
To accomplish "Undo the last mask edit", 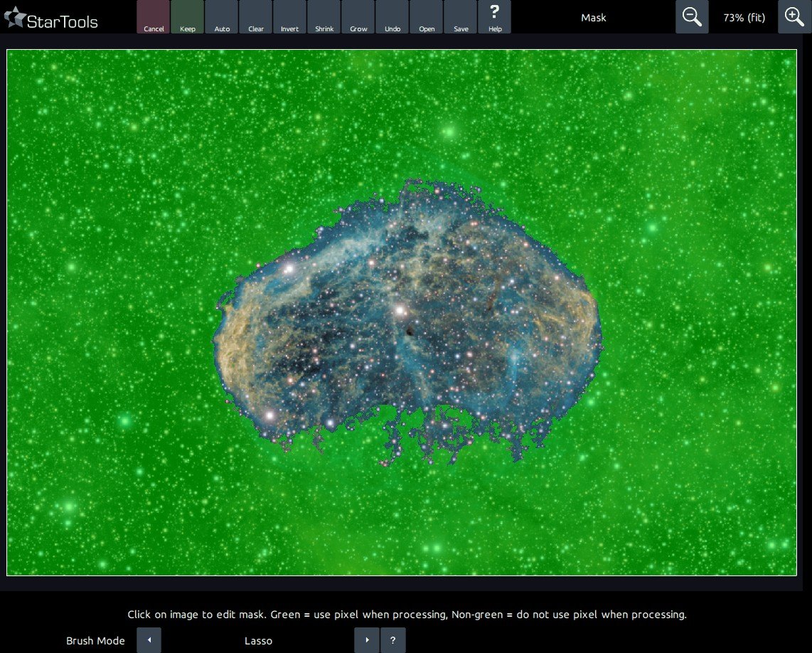I will [x=392, y=17].
